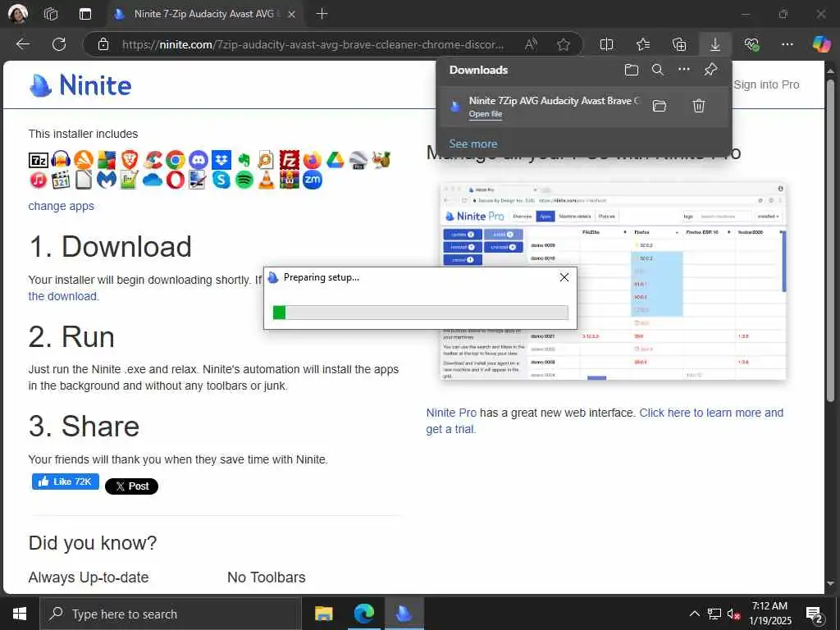Click the FileZilla icon
This screenshot has width=840, height=630.
(290, 160)
